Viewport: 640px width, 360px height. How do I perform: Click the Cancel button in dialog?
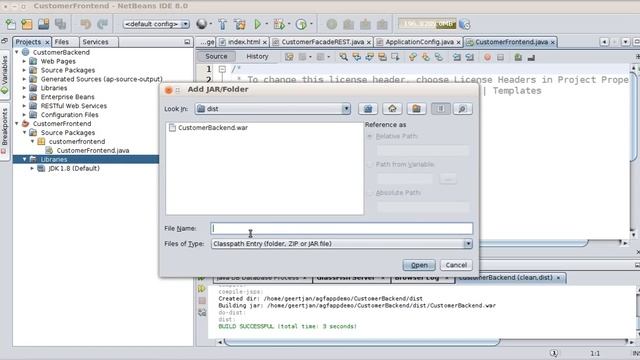click(456, 265)
